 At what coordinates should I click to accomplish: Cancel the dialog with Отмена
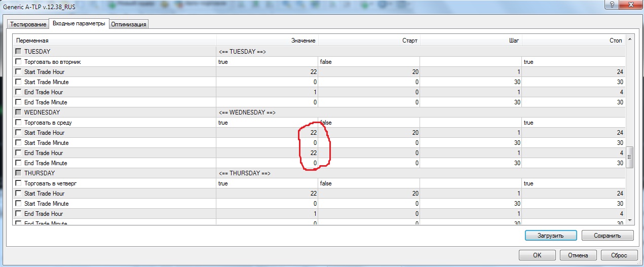click(x=578, y=255)
